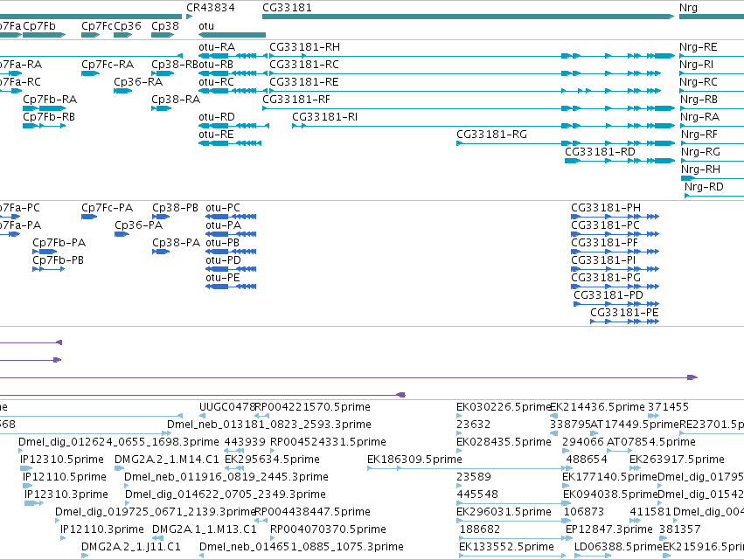Image resolution: width=744 pixels, height=560 pixels.
Task: Select the otu-PD protein feature
Action: tap(231, 269)
